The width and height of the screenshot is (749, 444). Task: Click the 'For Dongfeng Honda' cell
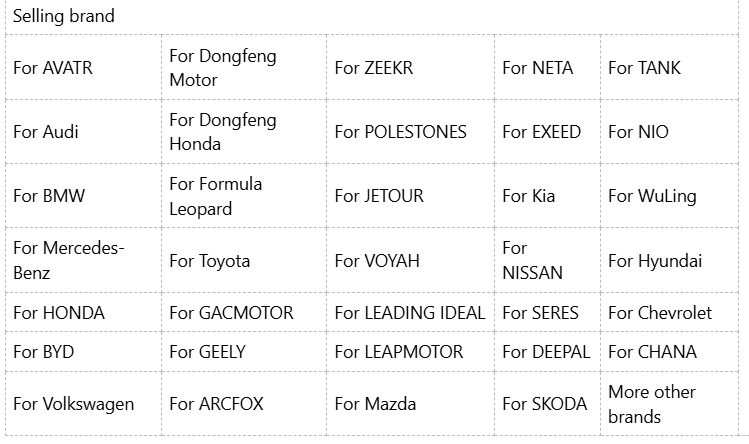[x=222, y=132]
